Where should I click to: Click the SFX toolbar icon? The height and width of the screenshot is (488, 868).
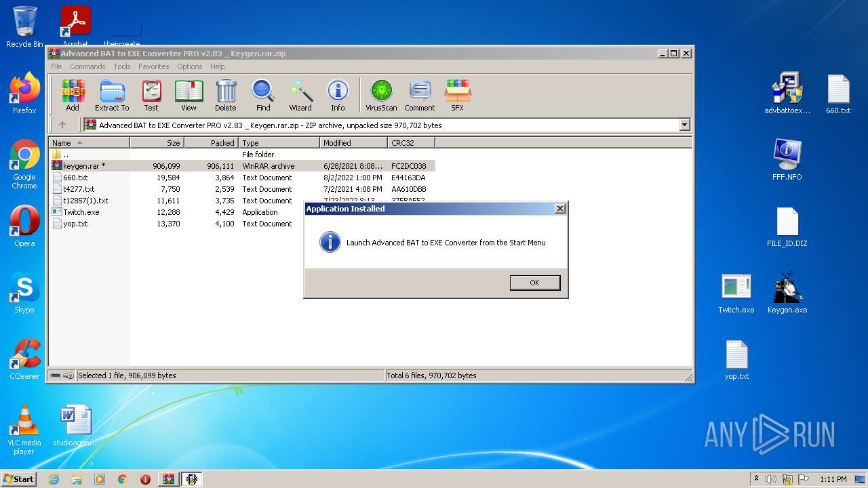458,96
